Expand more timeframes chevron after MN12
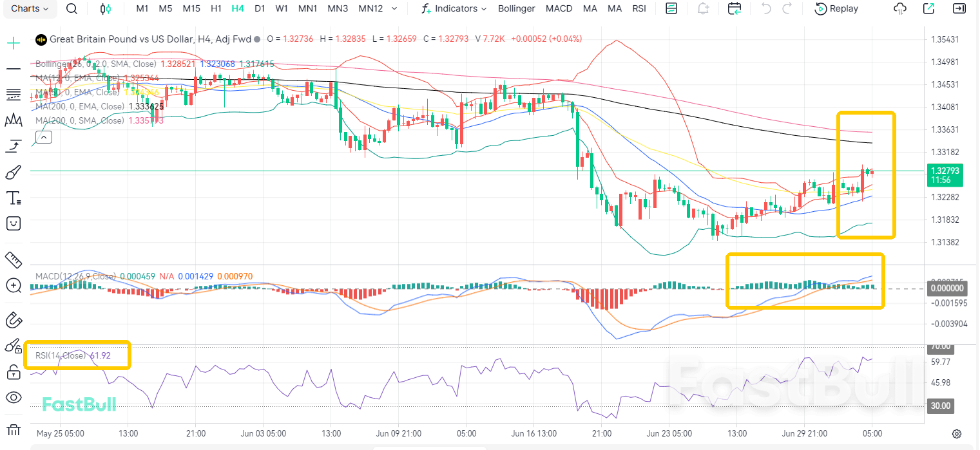The width and height of the screenshot is (980, 450). (394, 9)
